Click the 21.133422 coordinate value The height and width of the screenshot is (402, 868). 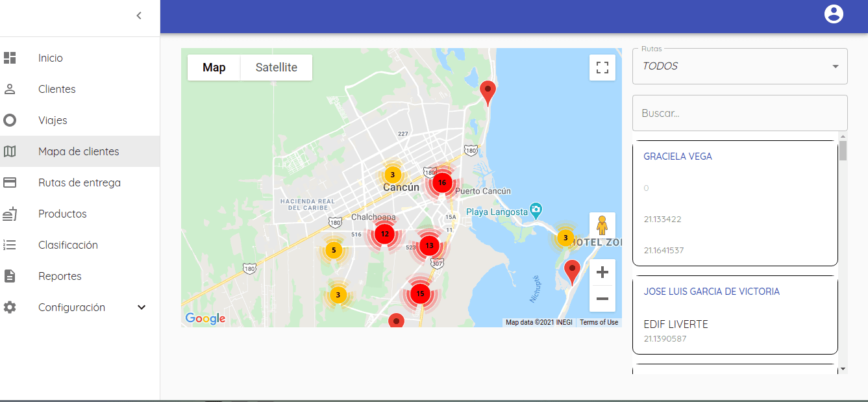[x=662, y=219]
